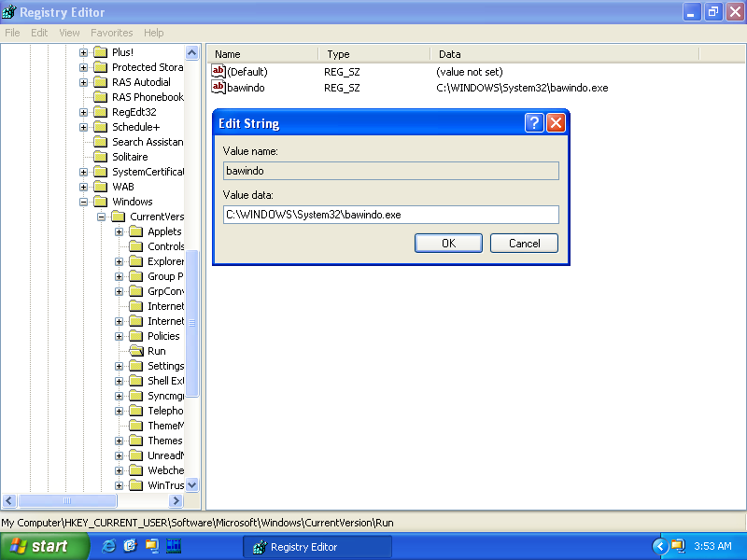The height and width of the screenshot is (560, 747).
Task: Open the Edit menu
Action: pyautogui.click(x=39, y=33)
